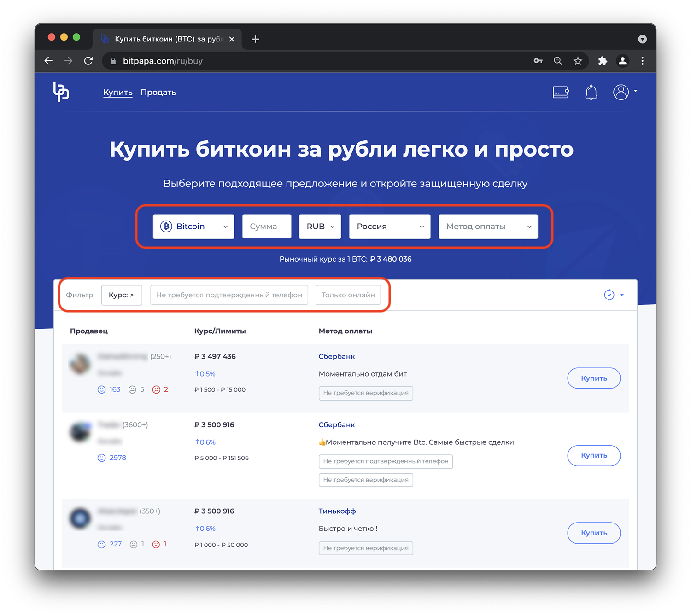The height and width of the screenshot is (616, 691).
Task: Click the tab search arrow in title bar
Action: tap(642, 39)
